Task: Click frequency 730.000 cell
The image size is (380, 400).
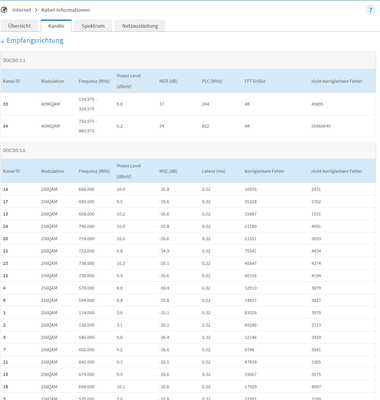Action: 87,276
